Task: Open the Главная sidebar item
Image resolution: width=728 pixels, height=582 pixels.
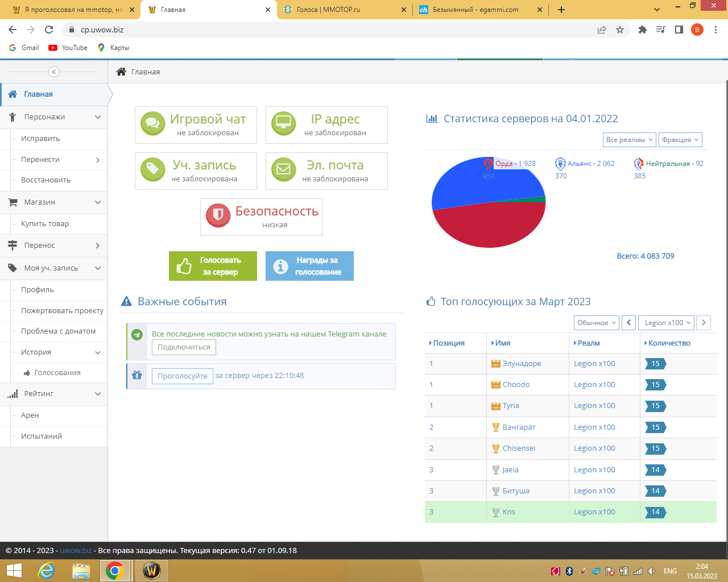Action: point(54,94)
